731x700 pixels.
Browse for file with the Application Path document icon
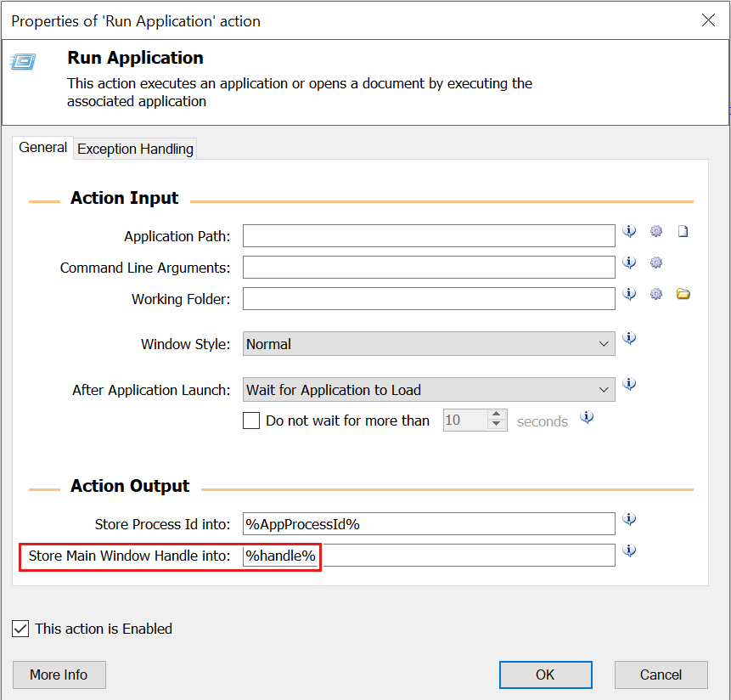683,231
